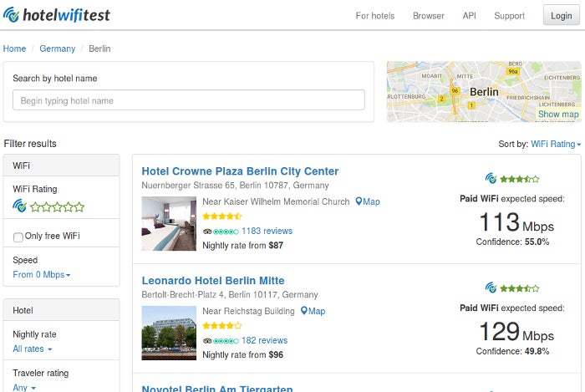
Task: Click the WiFi icon in the rating filter
Action: 19,206
